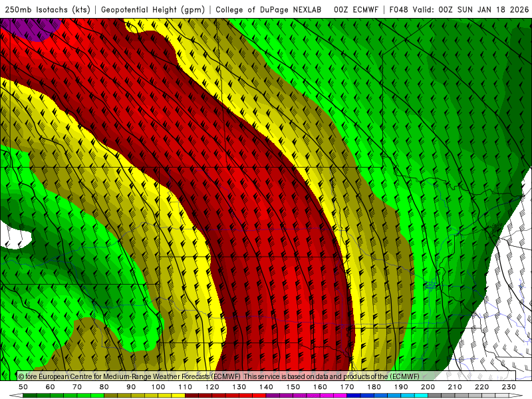Pick the bright red swatch just before 140

coord(259,396)
